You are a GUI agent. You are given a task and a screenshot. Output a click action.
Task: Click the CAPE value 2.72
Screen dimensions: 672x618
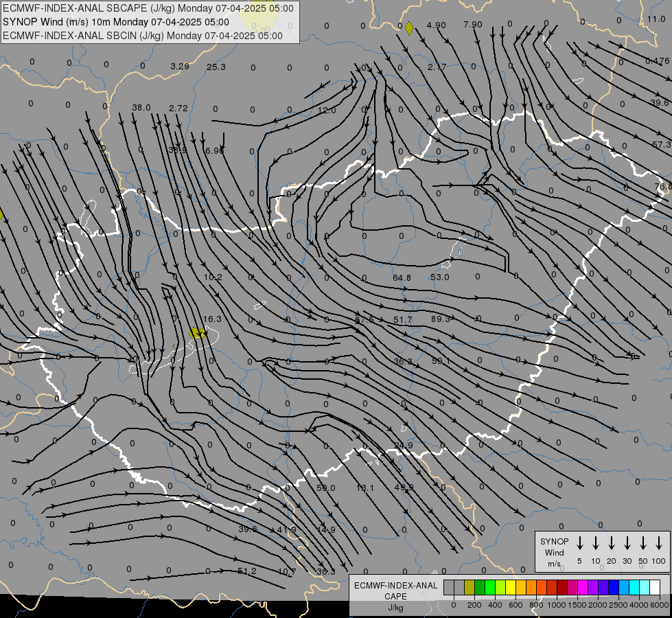point(178,108)
